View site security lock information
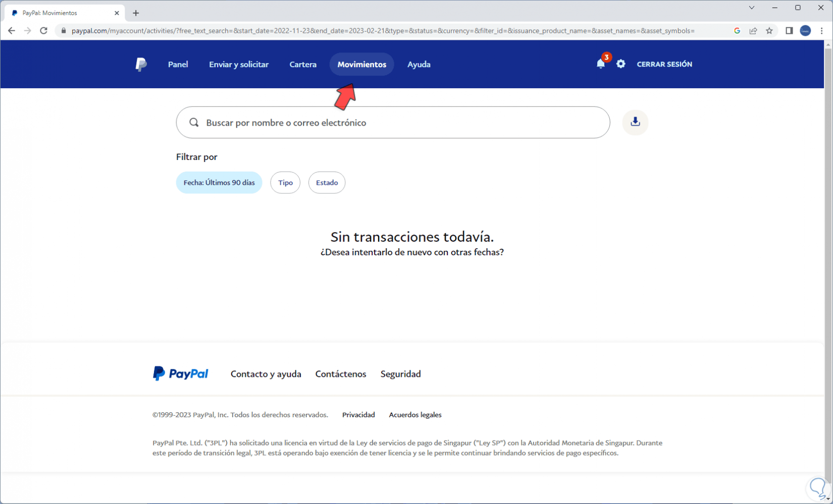 [64, 31]
